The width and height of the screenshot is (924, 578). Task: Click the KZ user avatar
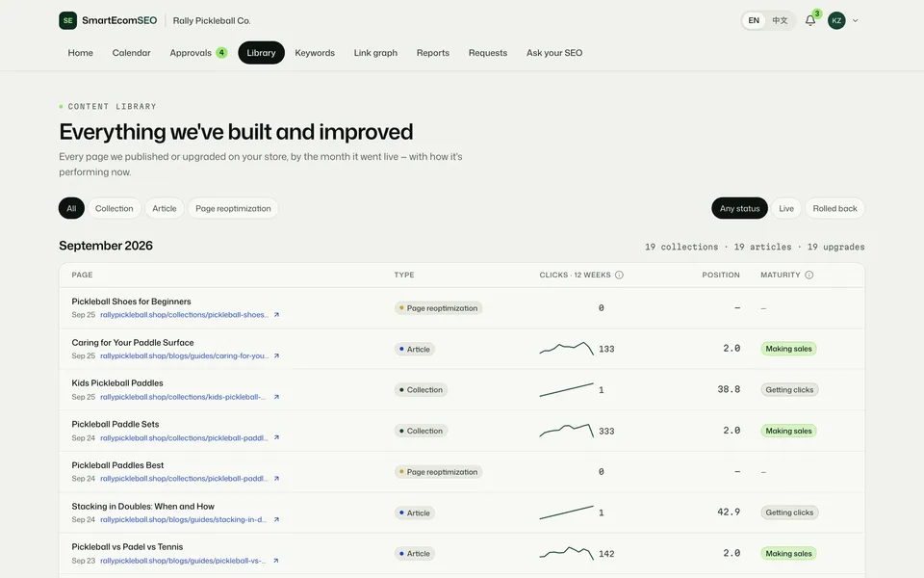[836, 20]
